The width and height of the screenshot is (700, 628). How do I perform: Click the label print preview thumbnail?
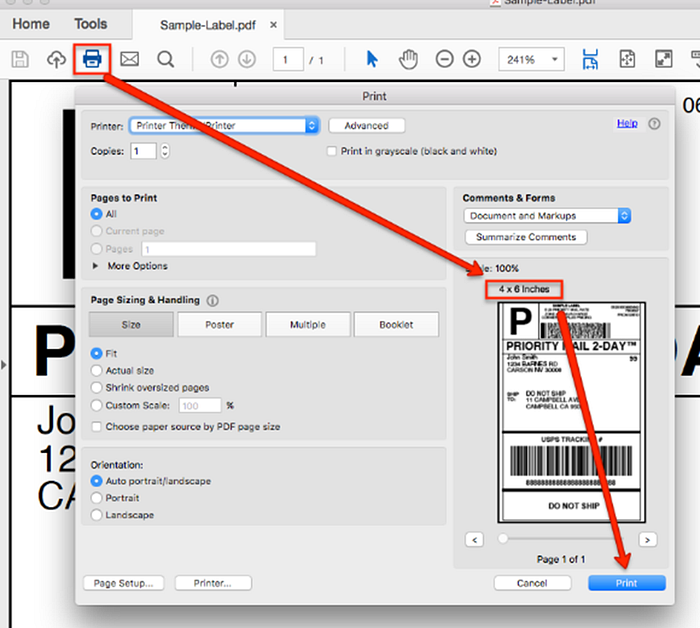[571, 412]
